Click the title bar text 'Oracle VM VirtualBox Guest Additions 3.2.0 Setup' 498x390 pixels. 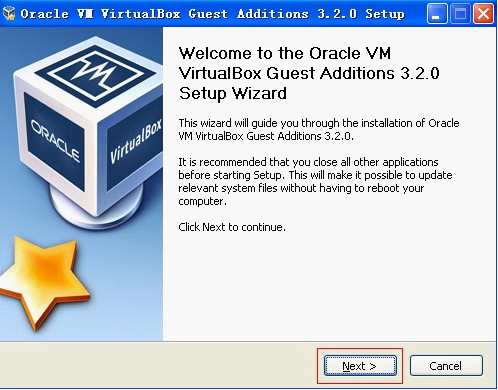[x=213, y=14]
